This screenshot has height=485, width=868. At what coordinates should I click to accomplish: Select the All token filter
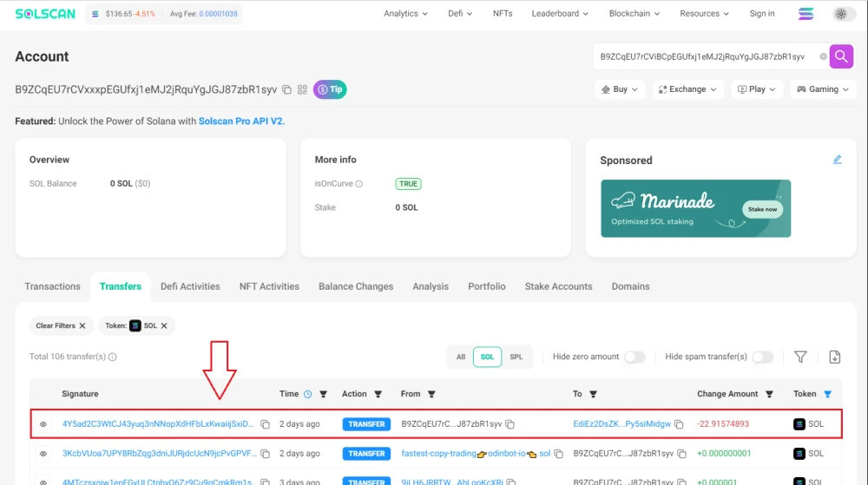click(461, 357)
